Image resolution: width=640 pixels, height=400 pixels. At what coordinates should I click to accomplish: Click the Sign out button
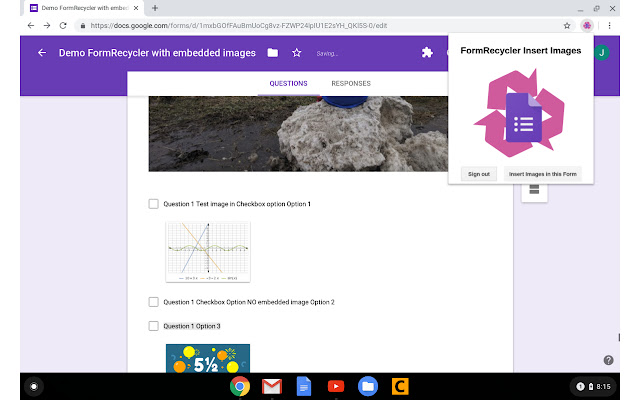click(x=479, y=174)
